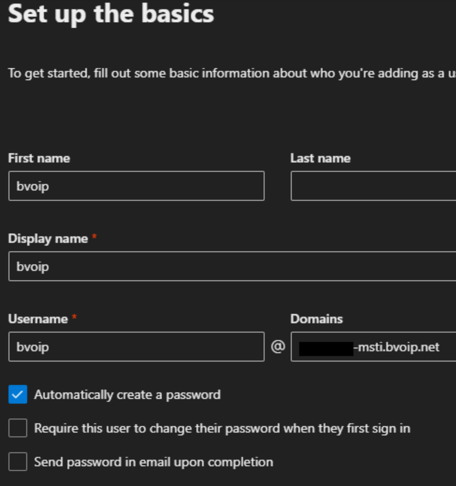The width and height of the screenshot is (456, 486).
Task: Click the "Send password in email upon completion" label text
Action: 154,462
